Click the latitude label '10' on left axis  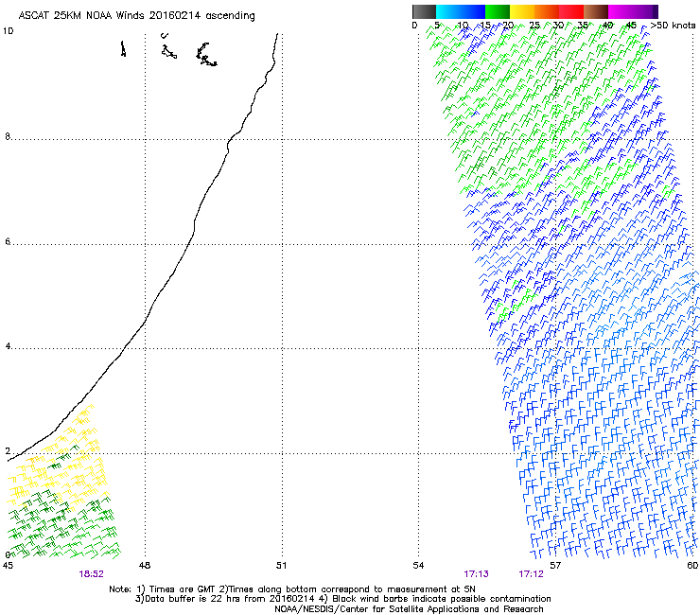coord(8,31)
